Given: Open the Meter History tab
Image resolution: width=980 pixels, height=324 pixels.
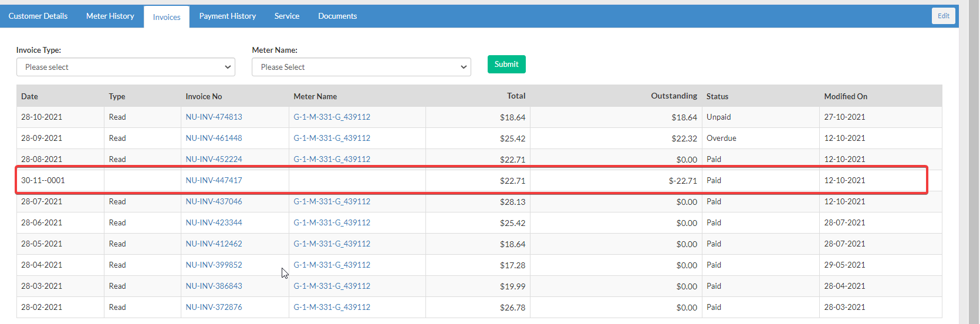Looking at the screenshot, I should [110, 16].
